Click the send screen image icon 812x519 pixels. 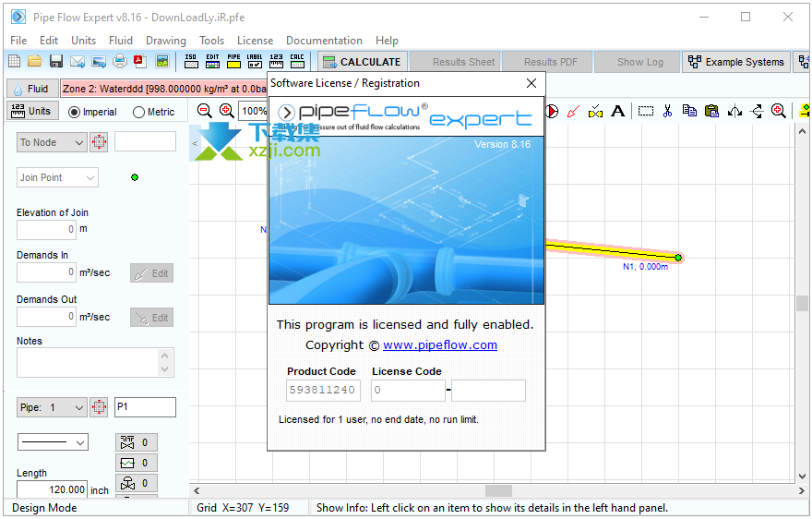pyautogui.click(x=99, y=61)
